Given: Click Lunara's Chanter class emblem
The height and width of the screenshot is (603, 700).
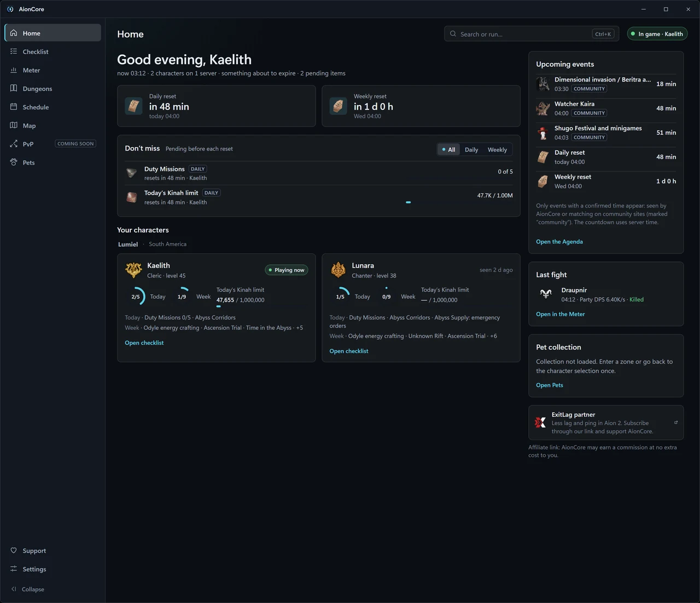Looking at the screenshot, I should tap(339, 270).
